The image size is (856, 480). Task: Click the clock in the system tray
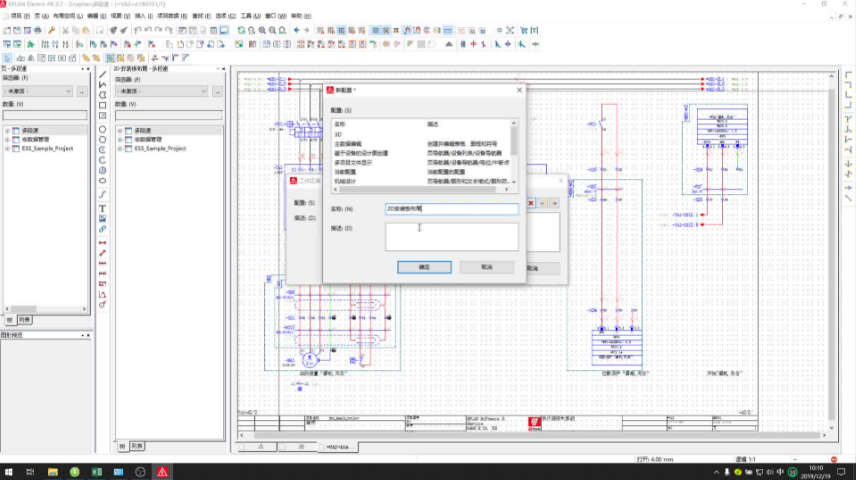coord(816,472)
